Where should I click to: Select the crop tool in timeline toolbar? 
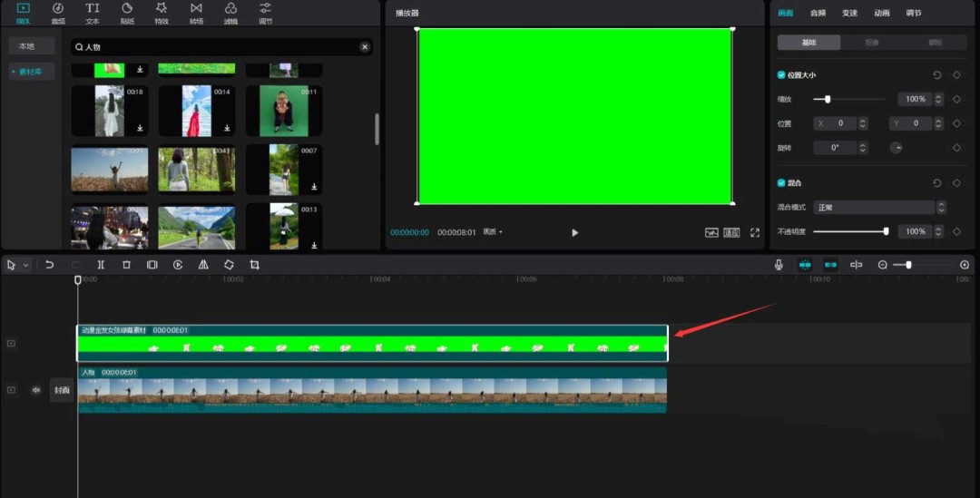click(254, 265)
